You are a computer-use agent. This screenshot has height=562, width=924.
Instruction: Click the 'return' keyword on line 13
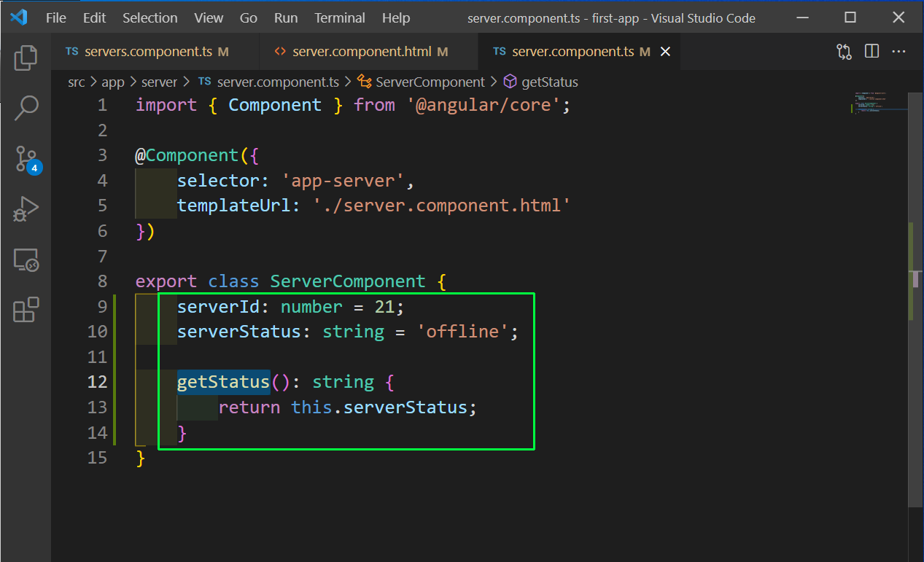(x=249, y=407)
